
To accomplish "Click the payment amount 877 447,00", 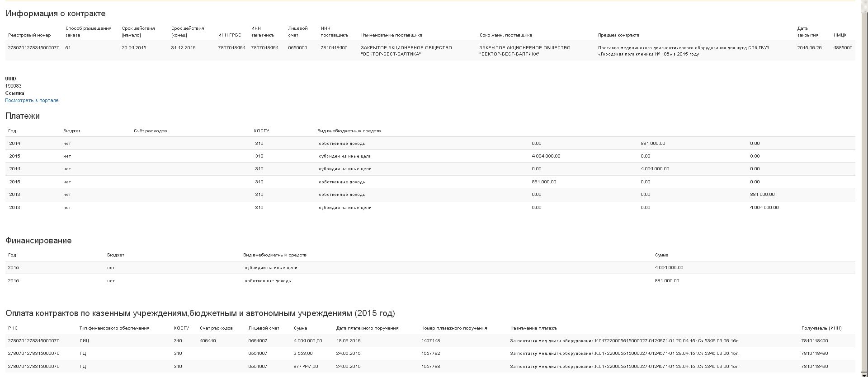I will [306, 366].
